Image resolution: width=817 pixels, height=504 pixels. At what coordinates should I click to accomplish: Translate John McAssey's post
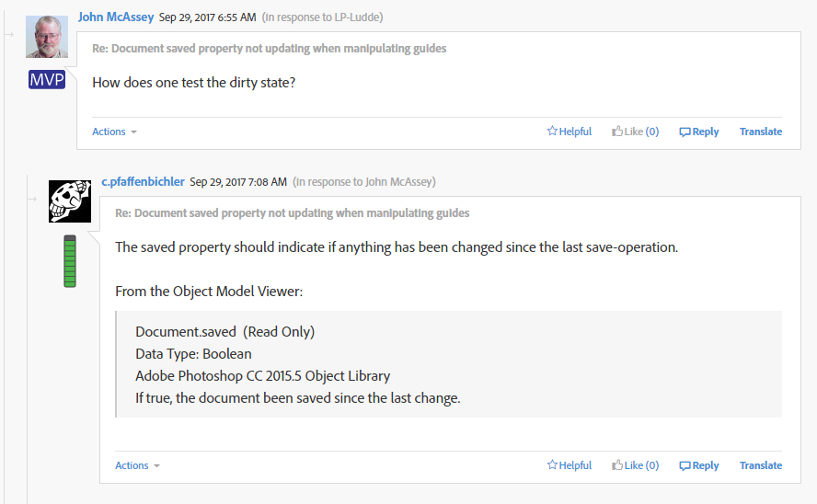[760, 132]
